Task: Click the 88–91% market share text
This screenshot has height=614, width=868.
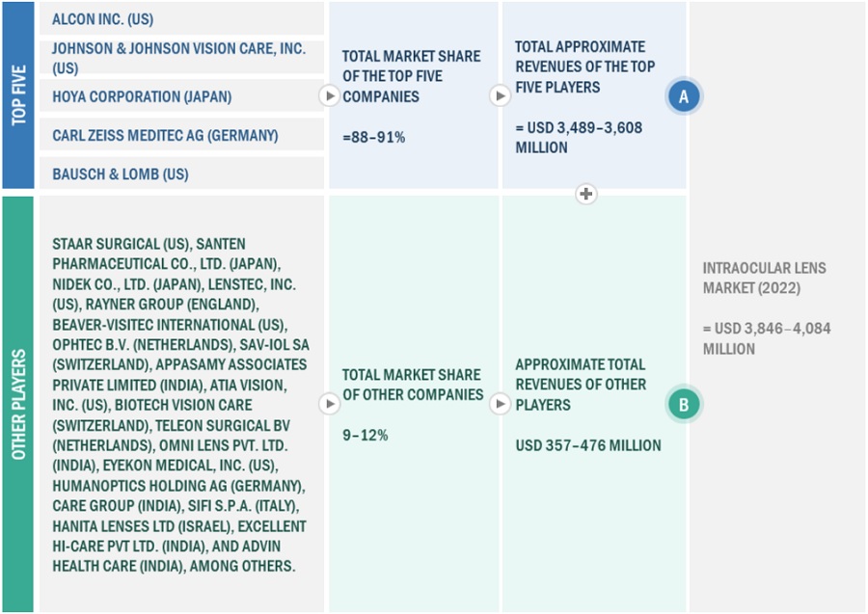Action: pos(373,137)
